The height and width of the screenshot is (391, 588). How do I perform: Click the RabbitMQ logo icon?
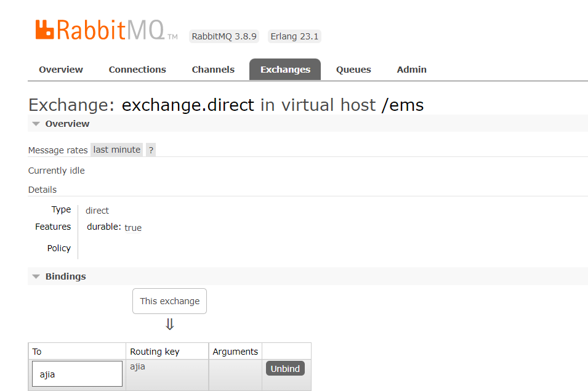point(45,30)
